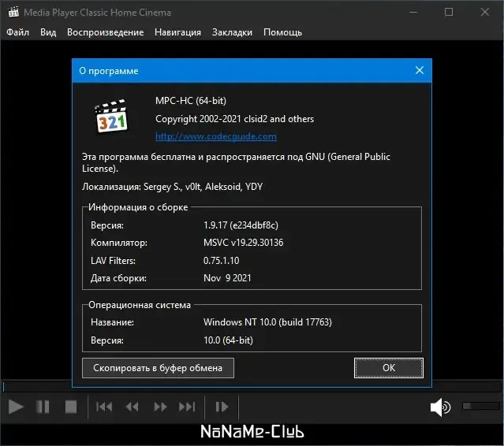Skip to next track button
The height and width of the screenshot is (446, 504).
coord(187,407)
